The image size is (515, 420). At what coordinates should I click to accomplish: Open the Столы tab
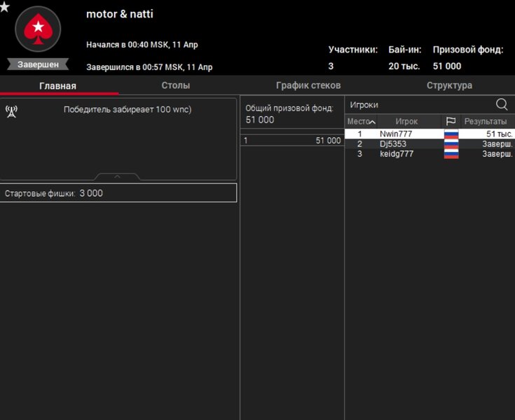point(175,85)
